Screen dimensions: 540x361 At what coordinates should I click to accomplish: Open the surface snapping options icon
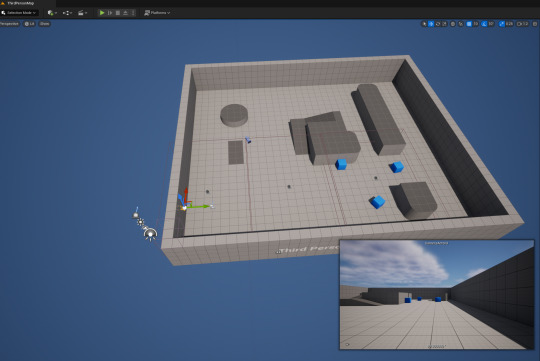(461, 24)
